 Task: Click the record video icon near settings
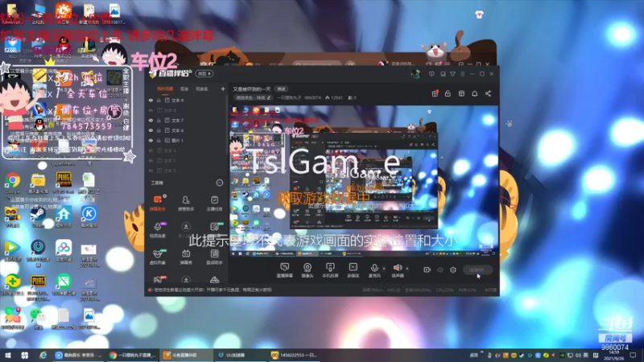click(427, 269)
